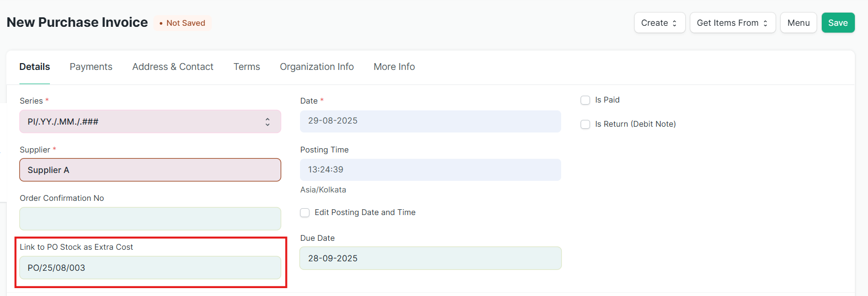This screenshot has height=296, width=868.
Task: Focus the Supplier A field
Action: click(150, 170)
